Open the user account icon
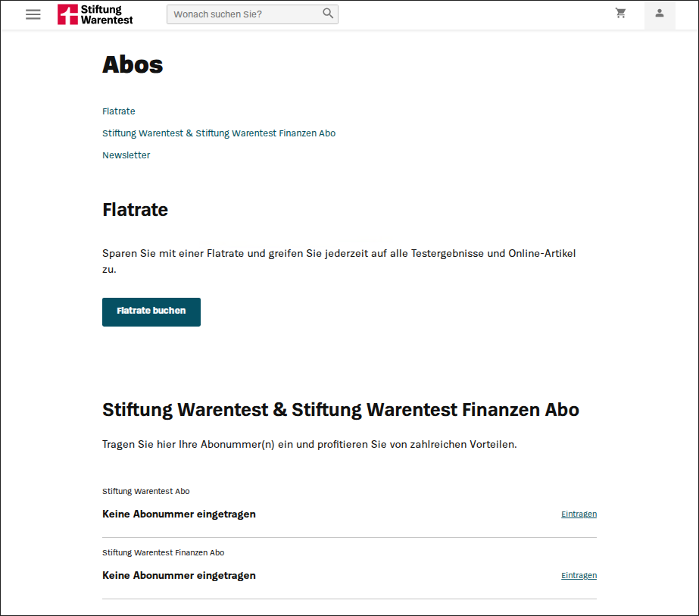This screenshot has height=616, width=699. (x=660, y=14)
